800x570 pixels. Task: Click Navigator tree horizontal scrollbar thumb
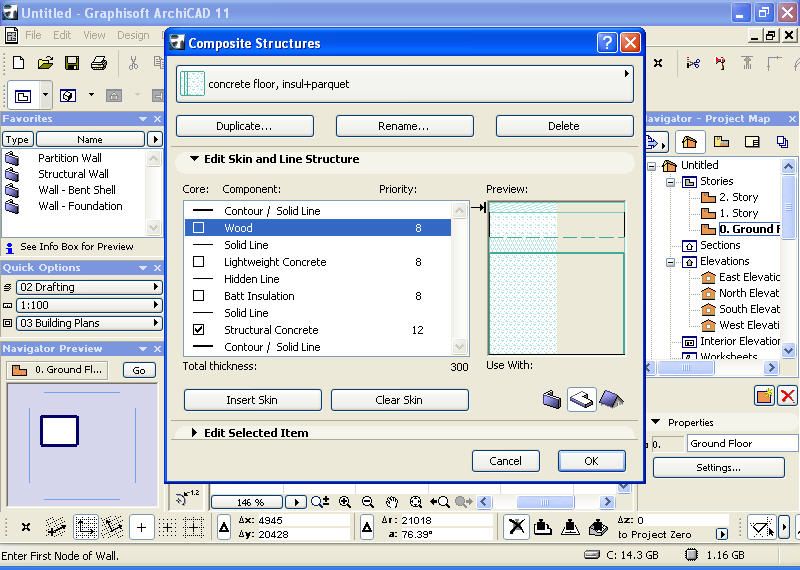click(686, 367)
